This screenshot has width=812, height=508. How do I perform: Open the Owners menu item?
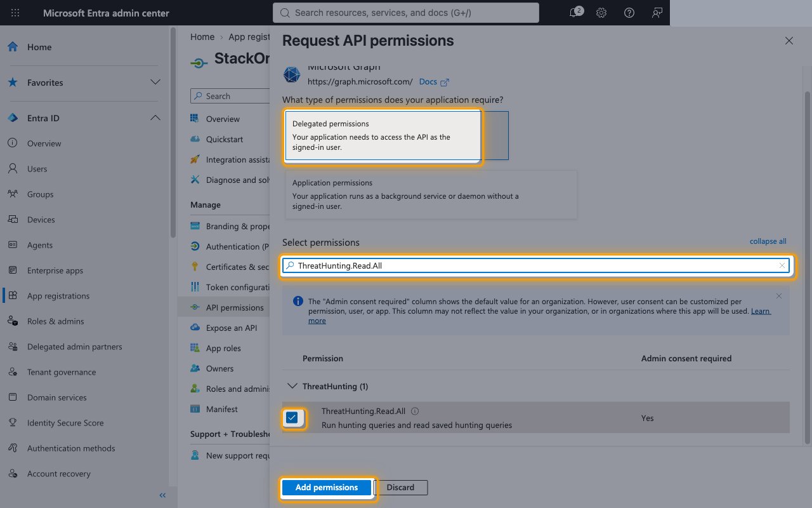click(x=219, y=368)
